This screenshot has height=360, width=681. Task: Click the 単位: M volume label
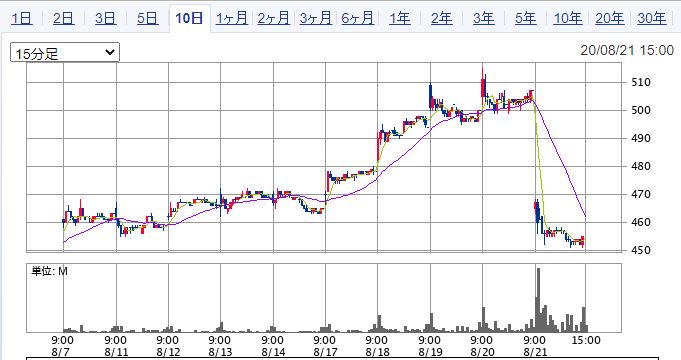click(x=50, y=271)
